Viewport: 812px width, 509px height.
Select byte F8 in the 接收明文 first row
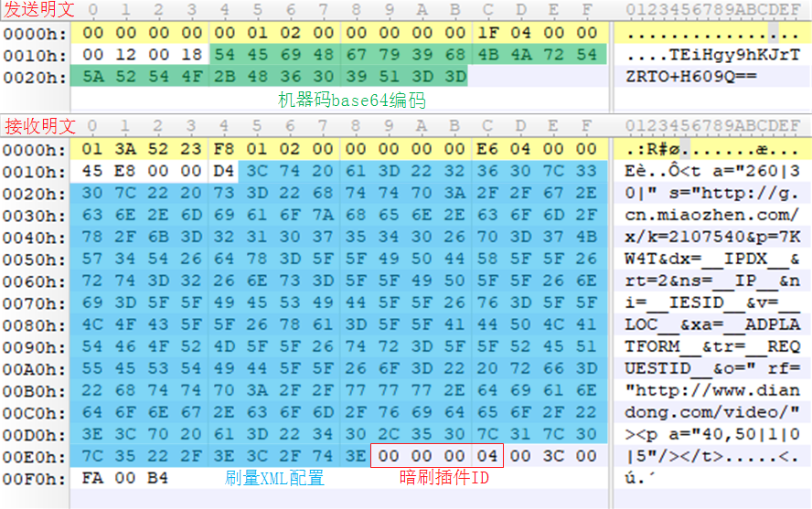point(224,149)
